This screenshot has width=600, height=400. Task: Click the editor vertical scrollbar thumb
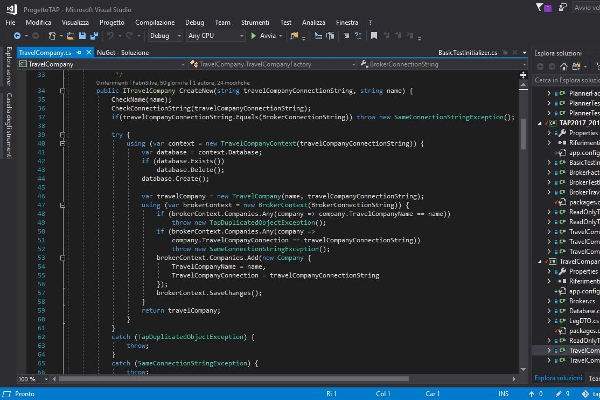pyautogui.click(x=523, y=135)
